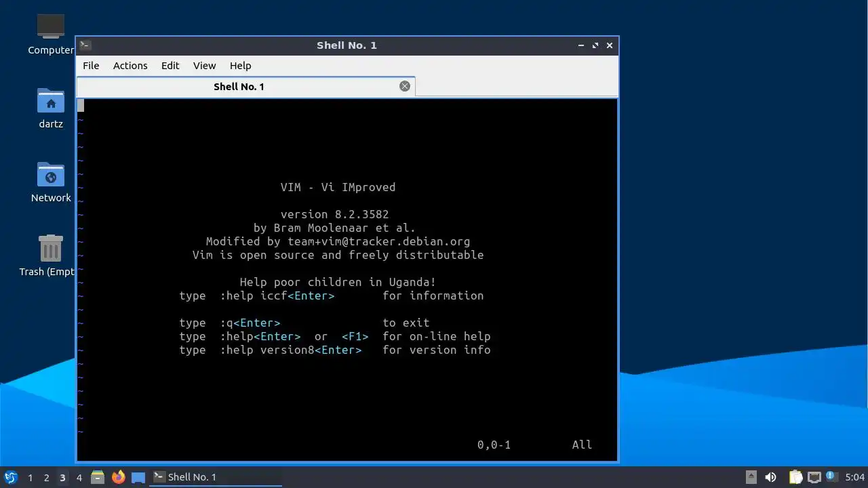Open the View menu
Screen dimensions: 868x488
[x=204, y=66]
